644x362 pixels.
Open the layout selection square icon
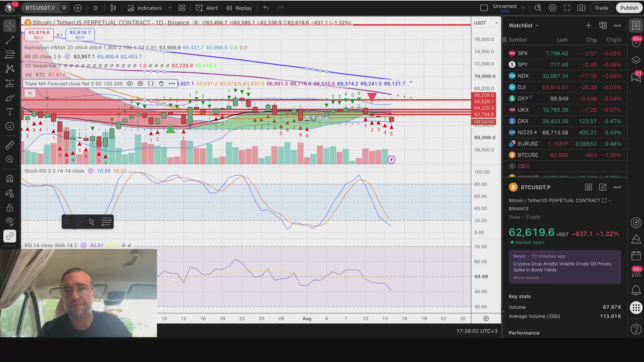pyautogui.click(x=484, y=8)
